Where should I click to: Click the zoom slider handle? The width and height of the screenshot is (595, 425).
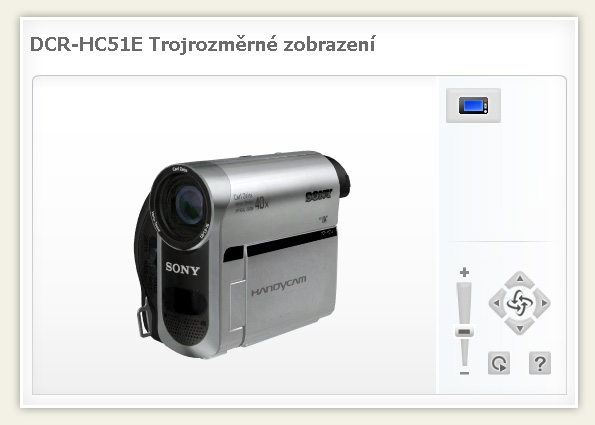[464, 332]
